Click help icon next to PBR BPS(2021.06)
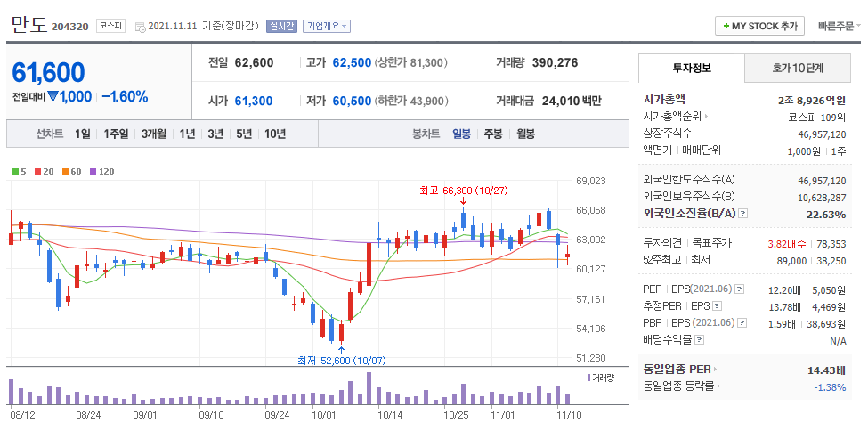Image resolution: width=868 pixels, height=431 pixels. click(x=742, y=323)
